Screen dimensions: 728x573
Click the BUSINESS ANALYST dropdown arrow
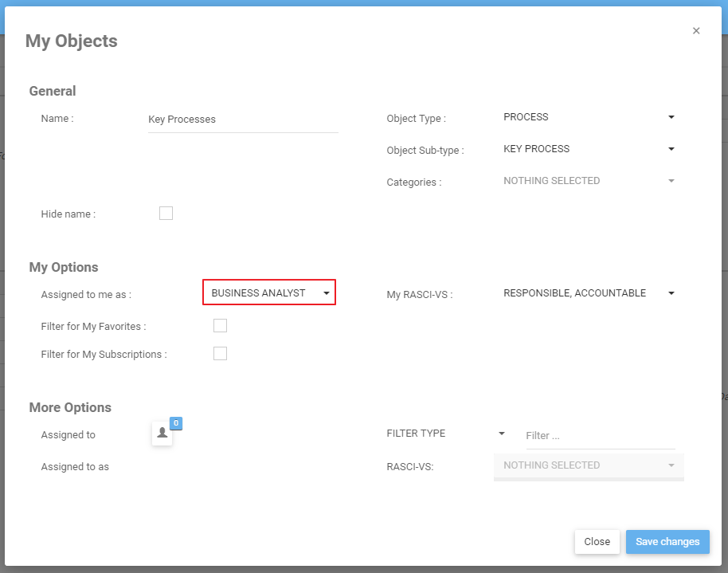tap(326, 293)
